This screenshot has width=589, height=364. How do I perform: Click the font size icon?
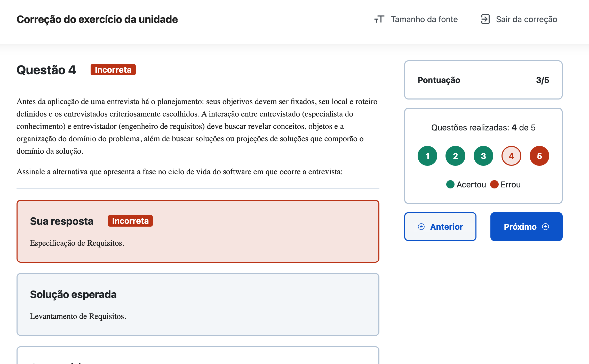pos(379,19)
